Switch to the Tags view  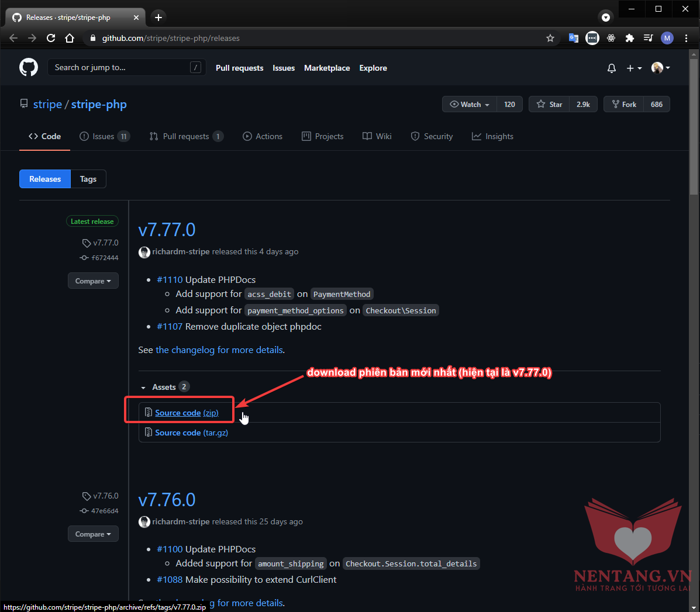[x=88, y=179]
